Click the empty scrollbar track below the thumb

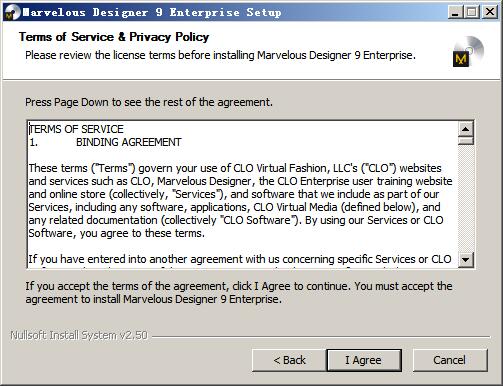coord(466,198)
